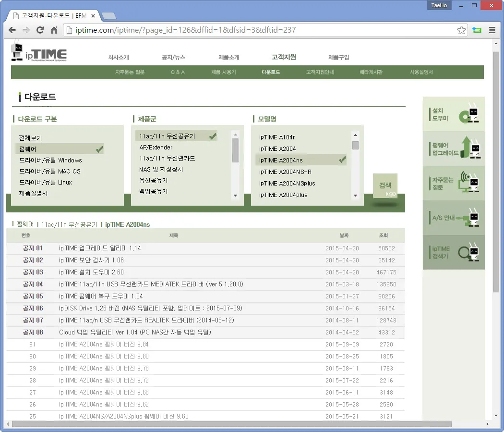
Task: Launch the ipTIME 검색기 sidebar tool
Action: pyautogui.click(x=453, y=252)
